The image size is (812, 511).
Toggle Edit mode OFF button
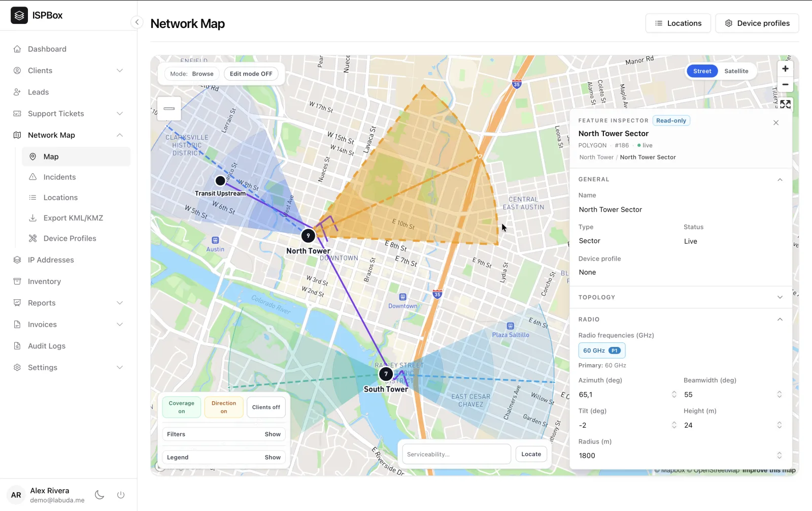251,74
